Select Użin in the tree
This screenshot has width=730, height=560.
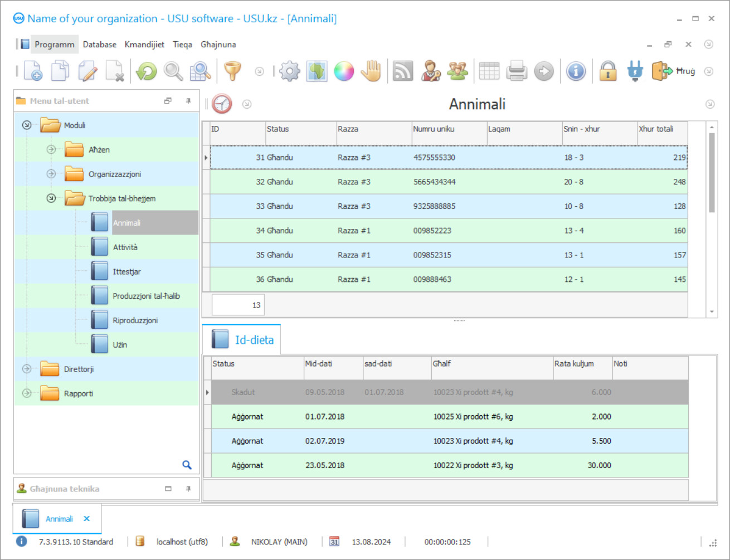pyautogui.click(x=120, y=345)
